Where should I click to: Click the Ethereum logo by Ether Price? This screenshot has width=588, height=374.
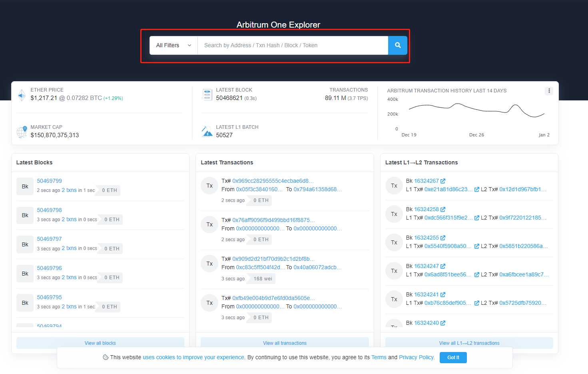[x=22, y=95]
